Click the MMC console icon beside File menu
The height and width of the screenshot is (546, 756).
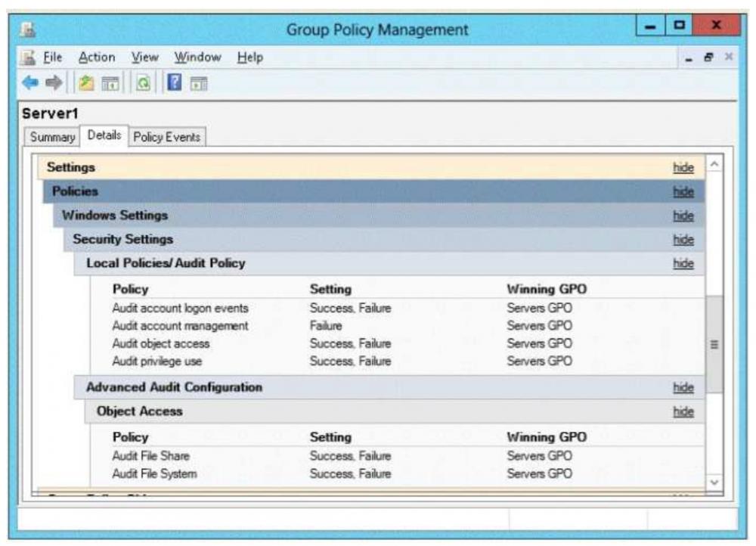coord(27,57)
